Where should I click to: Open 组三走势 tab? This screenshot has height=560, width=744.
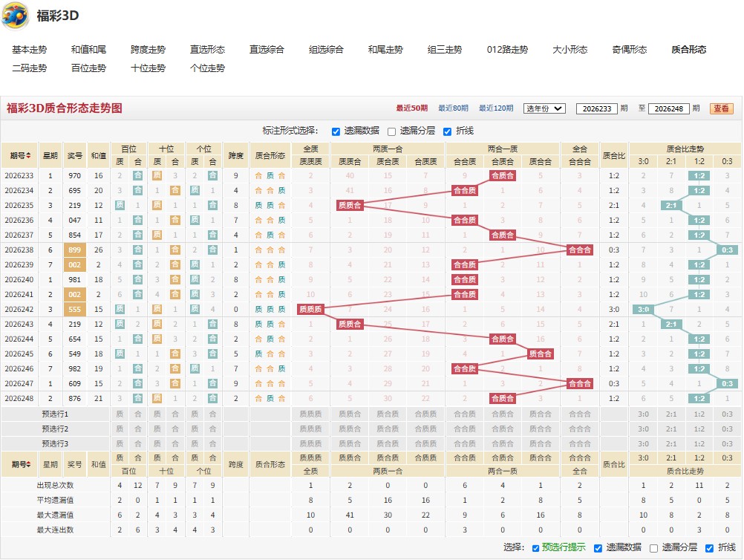click(445, 49)
